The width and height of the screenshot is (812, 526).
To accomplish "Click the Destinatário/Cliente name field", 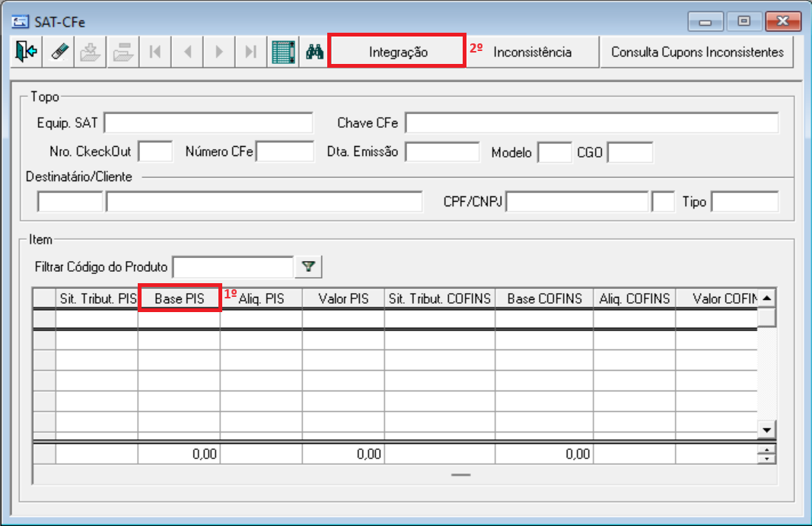I will (x=264, y=201).
